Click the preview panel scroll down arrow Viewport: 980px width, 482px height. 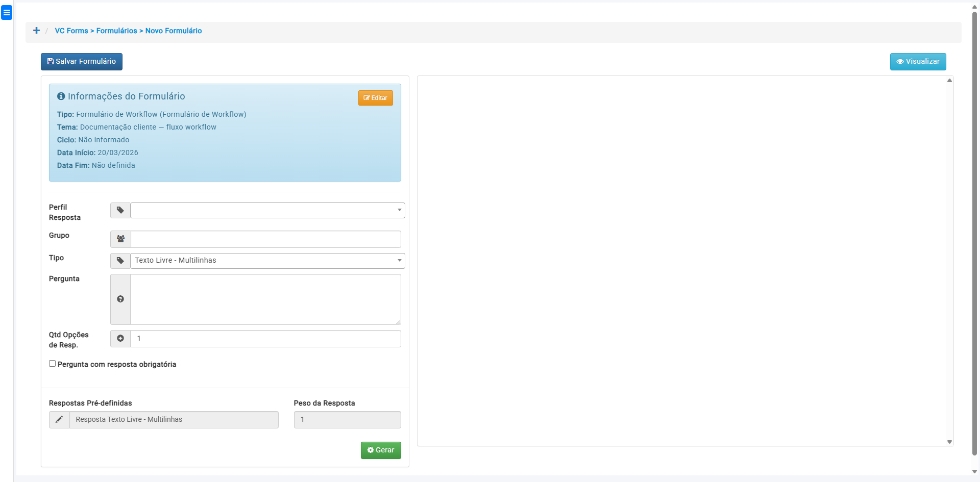tap(949, 442)
